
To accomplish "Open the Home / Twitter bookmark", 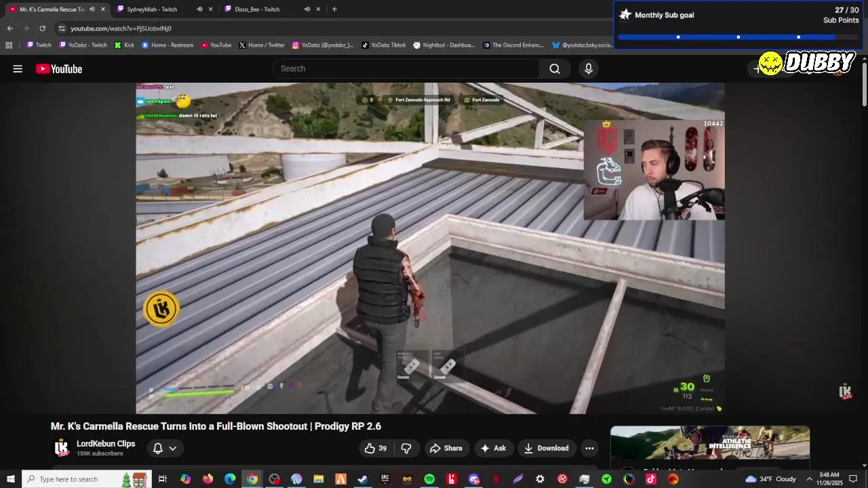I will (x=261, y=45).
